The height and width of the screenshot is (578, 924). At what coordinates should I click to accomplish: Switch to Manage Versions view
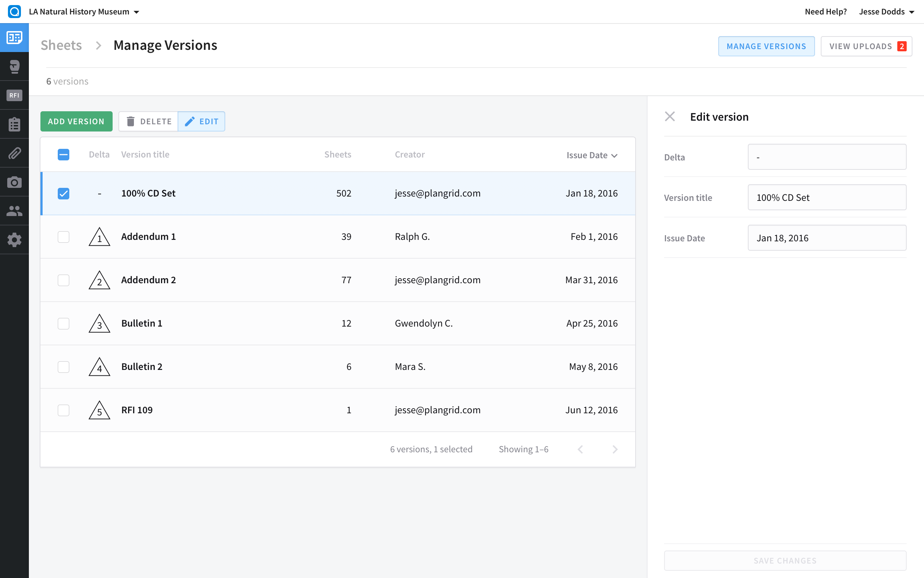tap(766, 46)
